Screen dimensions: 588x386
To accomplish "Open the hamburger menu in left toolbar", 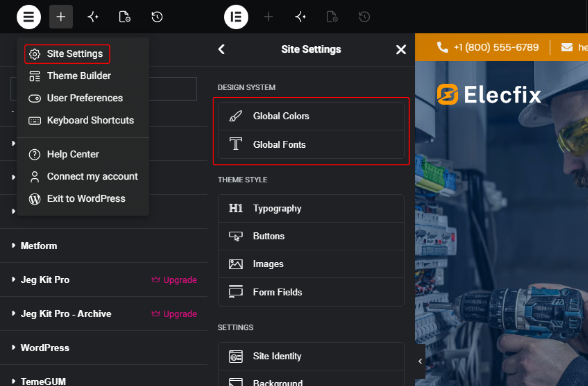I will [x=29, y=17].
